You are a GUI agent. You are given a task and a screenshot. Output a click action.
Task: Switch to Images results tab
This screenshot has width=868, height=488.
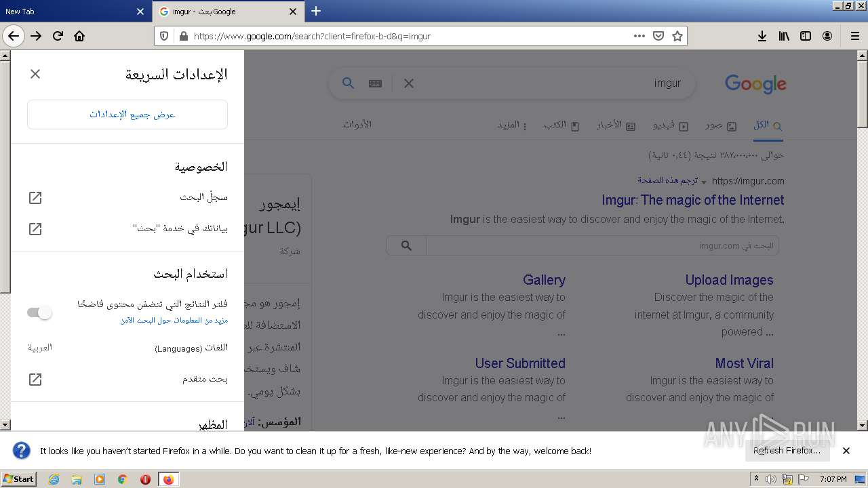(x=720, y=125)
